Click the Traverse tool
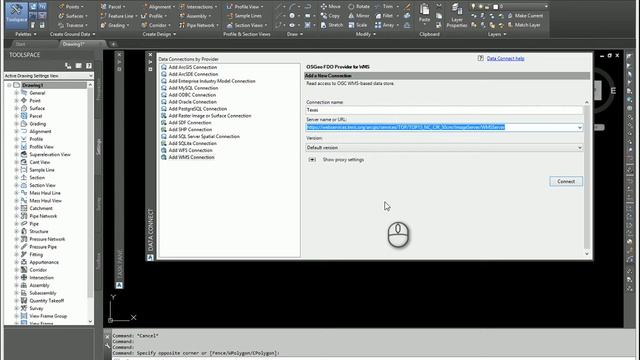Screen dimensions: 640x360 [73, 25]
